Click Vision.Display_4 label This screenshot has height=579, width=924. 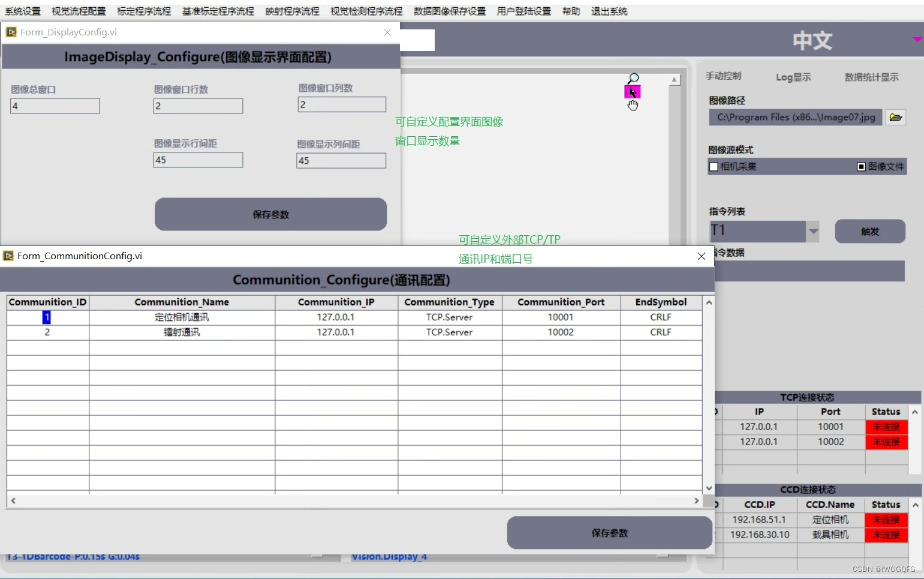pyautogui.click(x=389, y=557)
